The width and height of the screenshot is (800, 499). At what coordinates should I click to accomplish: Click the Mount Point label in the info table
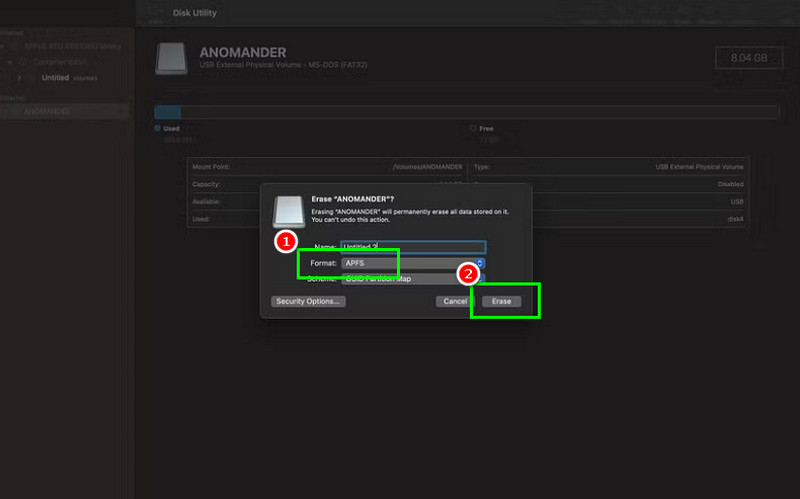(x=211, y=167)
